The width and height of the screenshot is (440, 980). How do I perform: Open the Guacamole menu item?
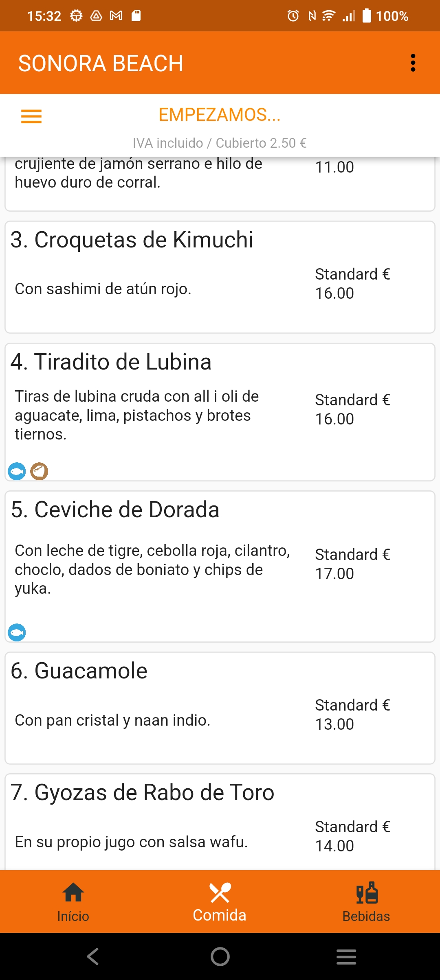[79, 671]
